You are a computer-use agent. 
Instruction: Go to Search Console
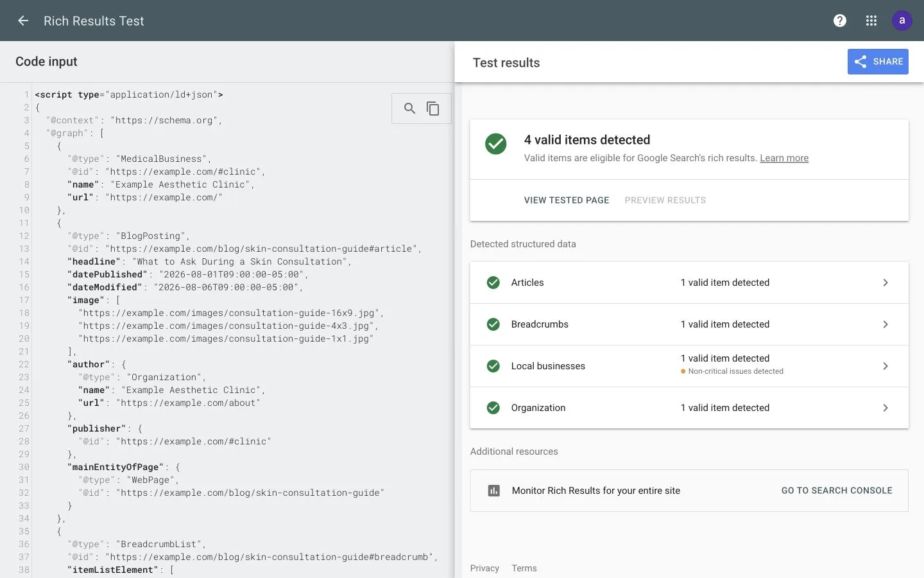pyautogui.click(x=837, y=491)
